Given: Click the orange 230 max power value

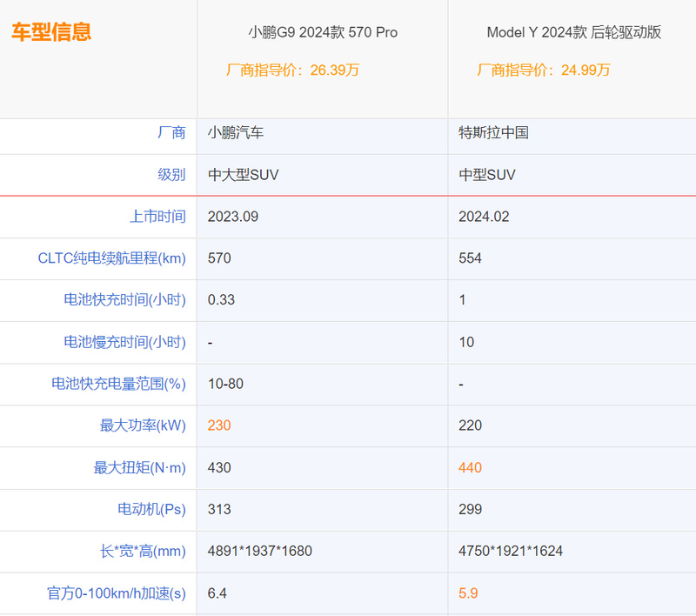Looking at the screenshot, I should click(x=219, y=425).
